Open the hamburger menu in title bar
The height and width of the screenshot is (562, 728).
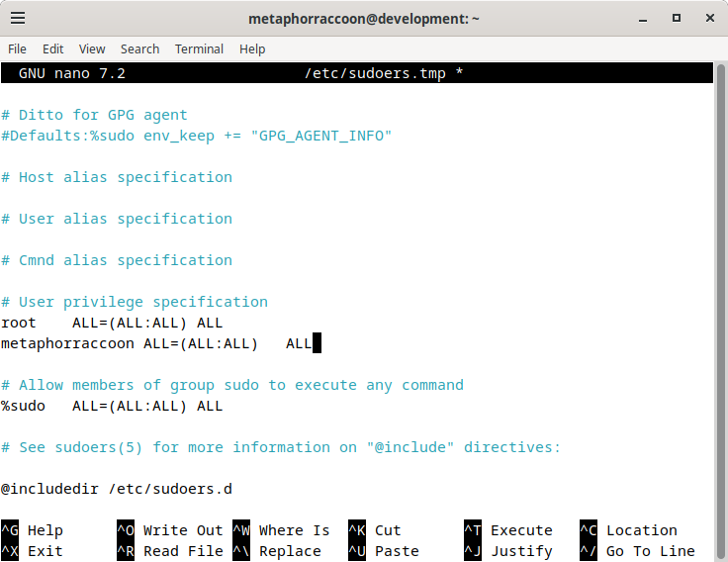pyautogui.click(x=18, y=18)
